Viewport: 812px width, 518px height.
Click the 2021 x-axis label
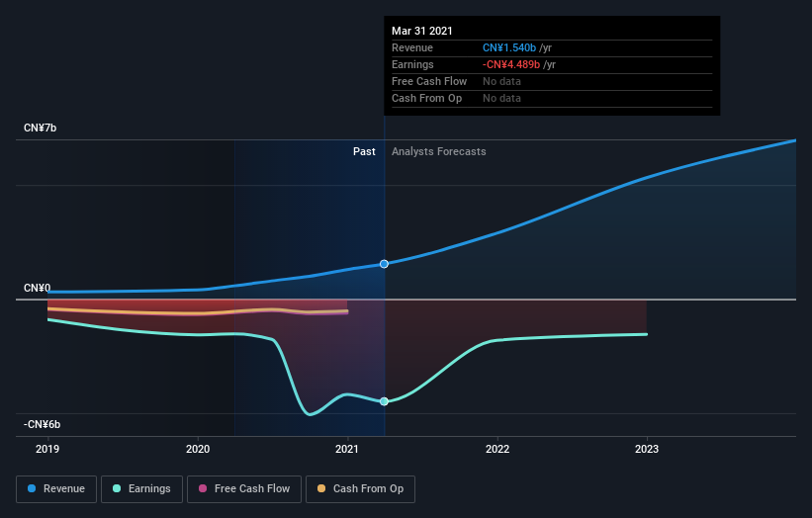click(347, 449)
